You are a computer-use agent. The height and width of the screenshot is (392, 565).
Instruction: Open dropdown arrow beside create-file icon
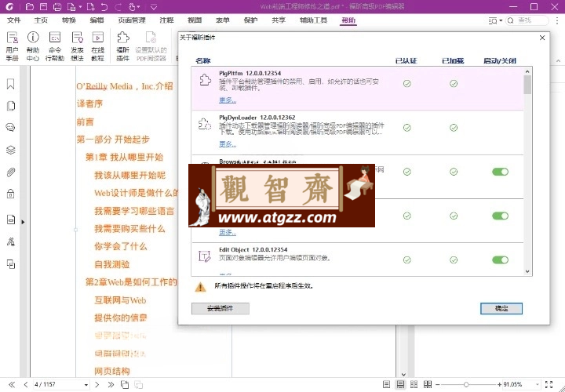80,7
